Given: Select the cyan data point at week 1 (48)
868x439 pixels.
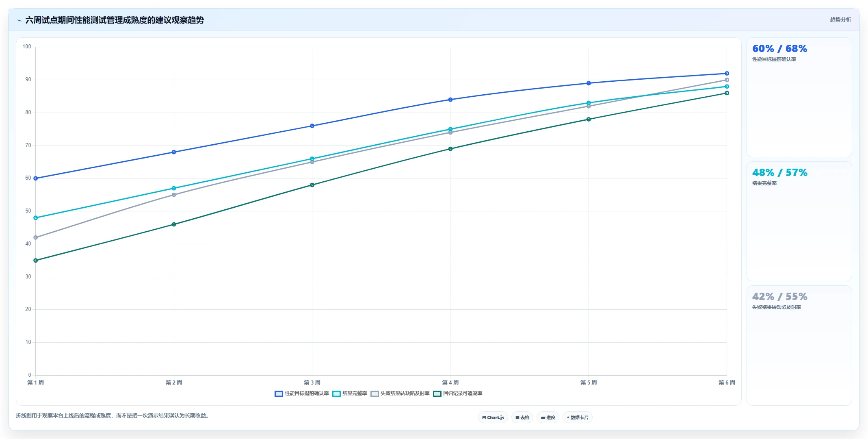Looking at the screenshot, I should (x=36, y=218).
